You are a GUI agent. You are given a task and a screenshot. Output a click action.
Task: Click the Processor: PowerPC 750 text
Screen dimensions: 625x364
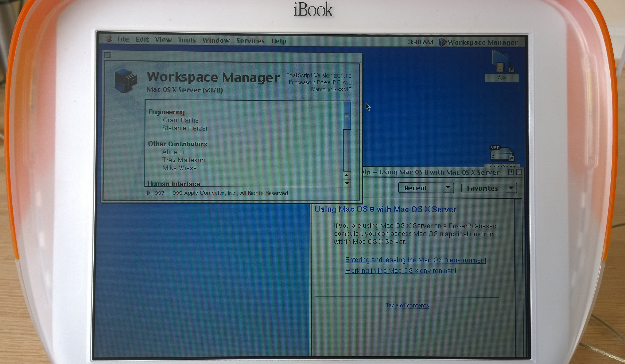[x=320, y=82]
